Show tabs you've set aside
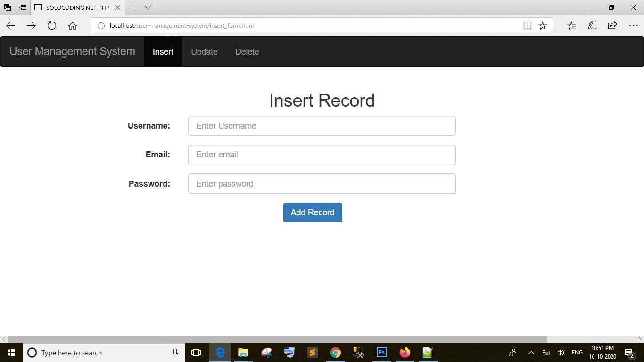This screenshot has height=362, width=644. (x=8, y=8)
